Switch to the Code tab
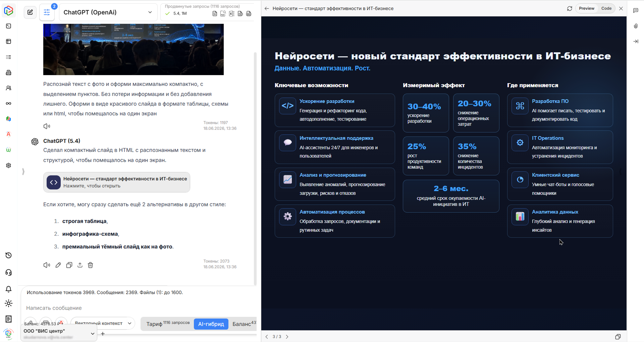The height and width of the screenshot is (342, 644). click(x=606, y=8)
